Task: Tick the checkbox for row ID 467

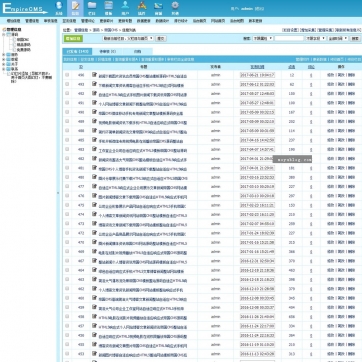Action: click(x=67, y=261)
